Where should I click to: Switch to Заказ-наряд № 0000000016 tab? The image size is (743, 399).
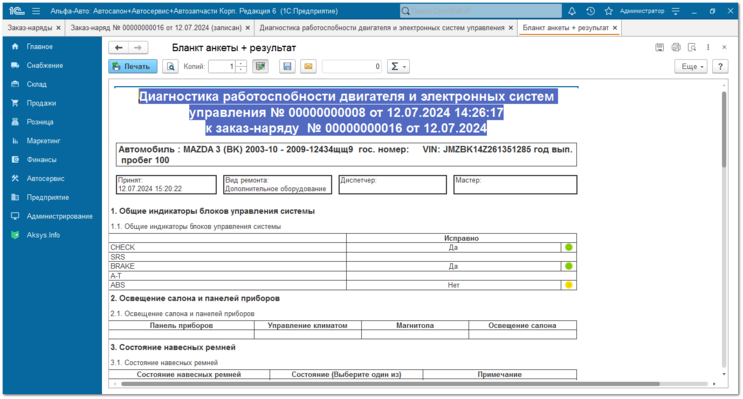[156, 28]
